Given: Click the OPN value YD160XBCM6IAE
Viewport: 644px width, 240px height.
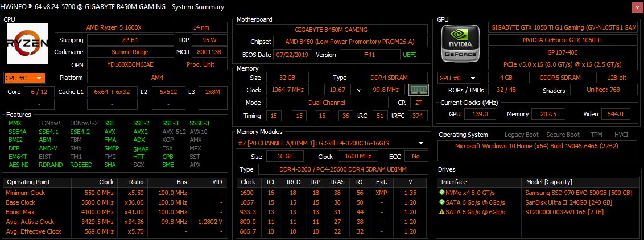Looking at the screenshot, I should 130,64.
